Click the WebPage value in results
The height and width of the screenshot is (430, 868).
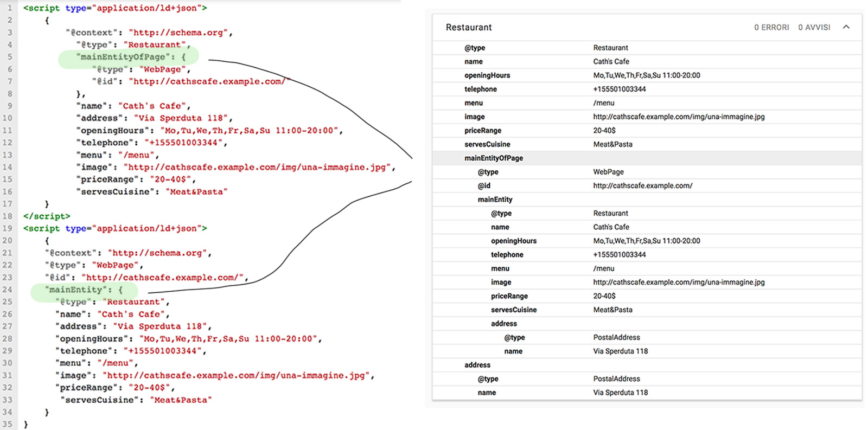[x=608, y=172]
